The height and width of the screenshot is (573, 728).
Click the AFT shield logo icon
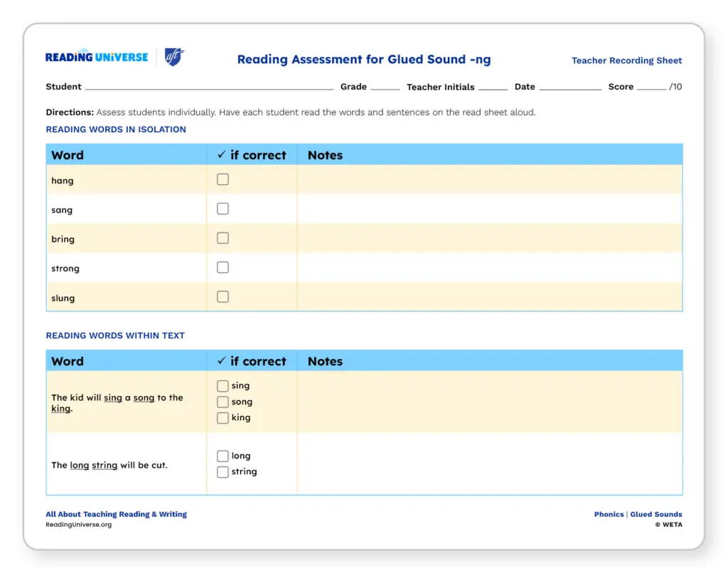pyautogui.click(x=173, y=58)
